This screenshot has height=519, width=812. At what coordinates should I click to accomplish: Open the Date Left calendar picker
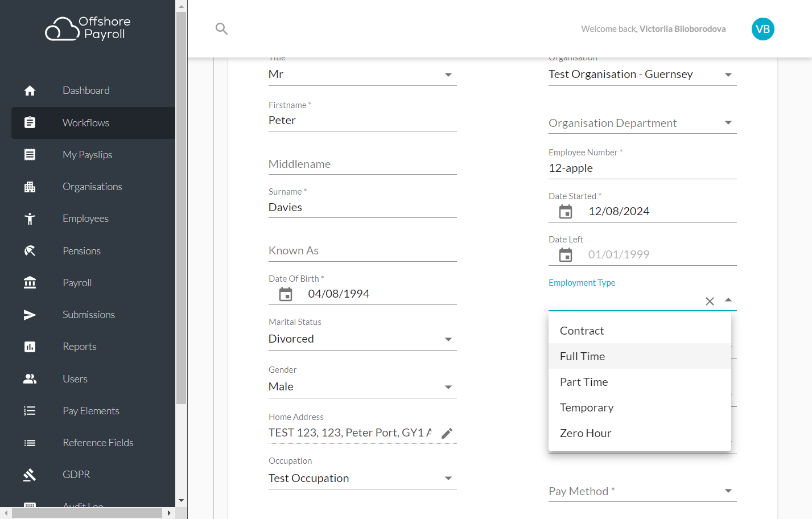coord(566,255)
